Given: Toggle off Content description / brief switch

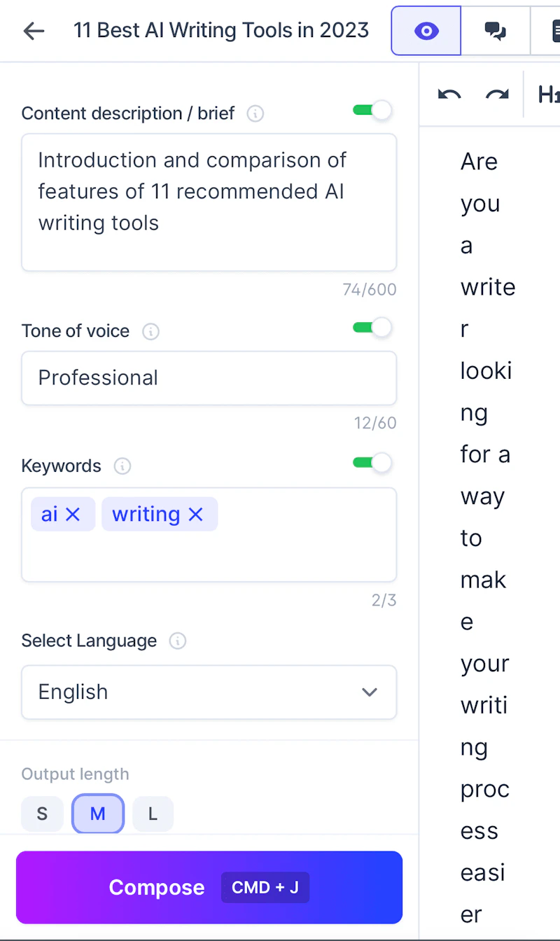Looking at the screenshot, I should click(372, 111).
